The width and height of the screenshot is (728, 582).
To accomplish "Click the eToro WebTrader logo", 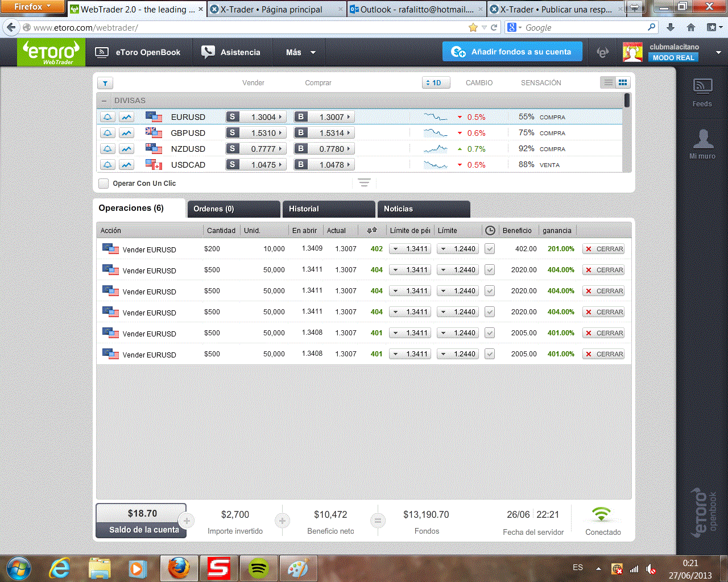I will pos(51,52).
